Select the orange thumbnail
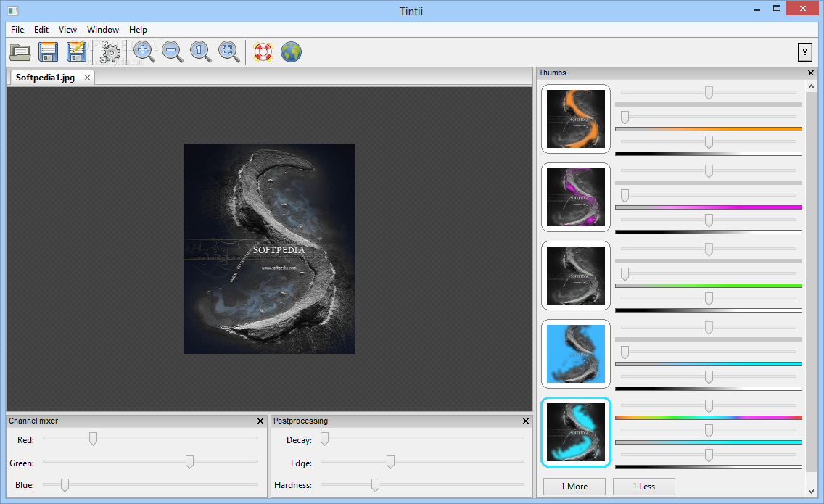The width and height of the screenshot is (824, 504). click(x=576, y=119)
